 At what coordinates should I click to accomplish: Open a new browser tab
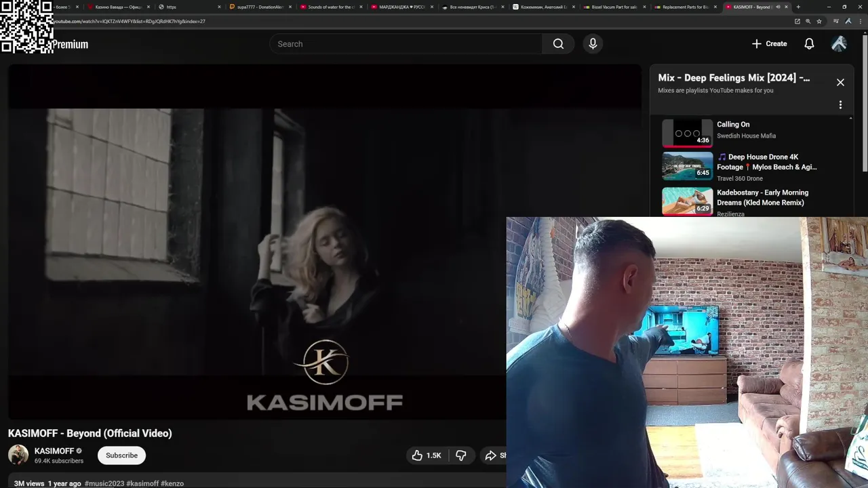click(x=798, y=7)
